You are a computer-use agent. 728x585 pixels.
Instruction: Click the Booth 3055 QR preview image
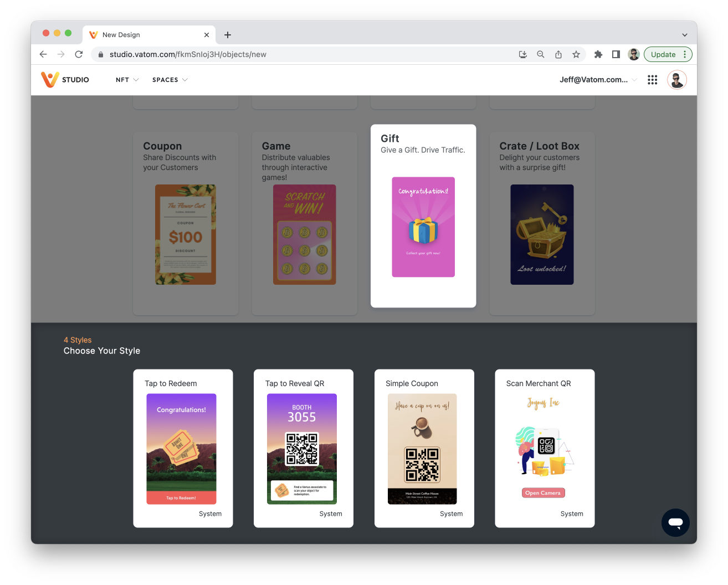click(x=302, y=449)
